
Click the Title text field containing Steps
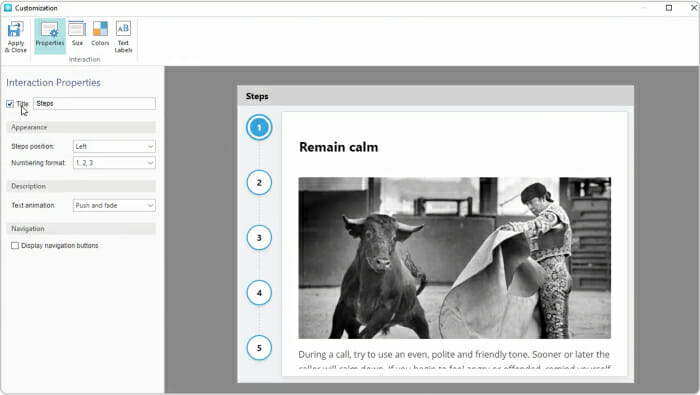coord(94,104)
